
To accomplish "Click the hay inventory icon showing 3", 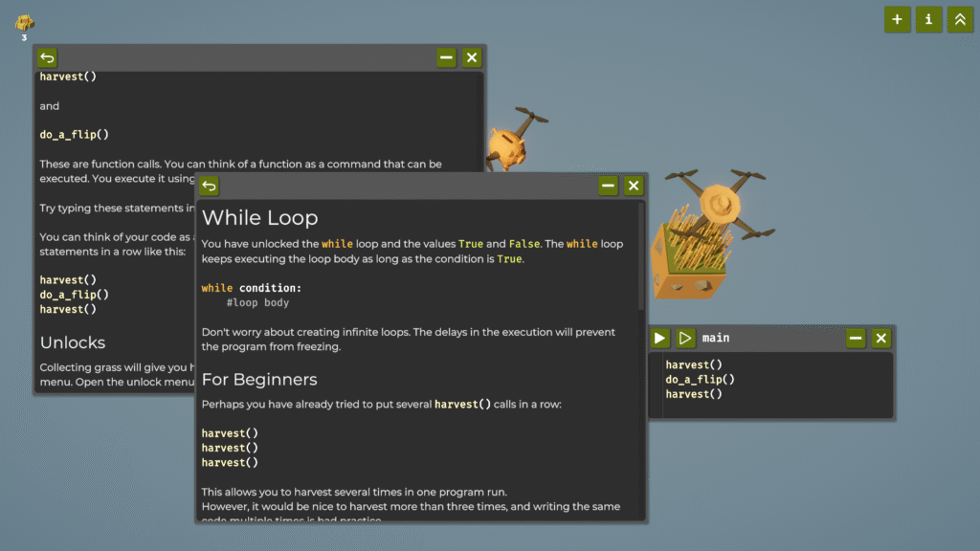I will tap(25, 23).
